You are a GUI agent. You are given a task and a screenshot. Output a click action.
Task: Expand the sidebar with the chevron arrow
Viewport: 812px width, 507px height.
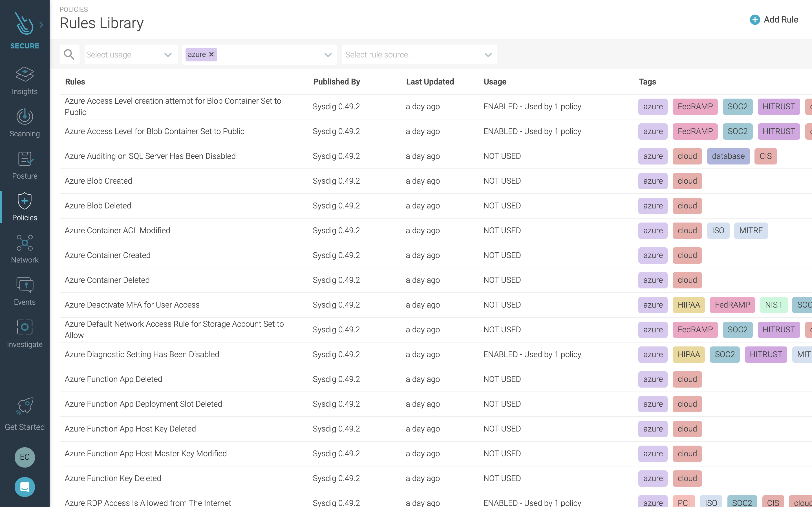(41, 24)
